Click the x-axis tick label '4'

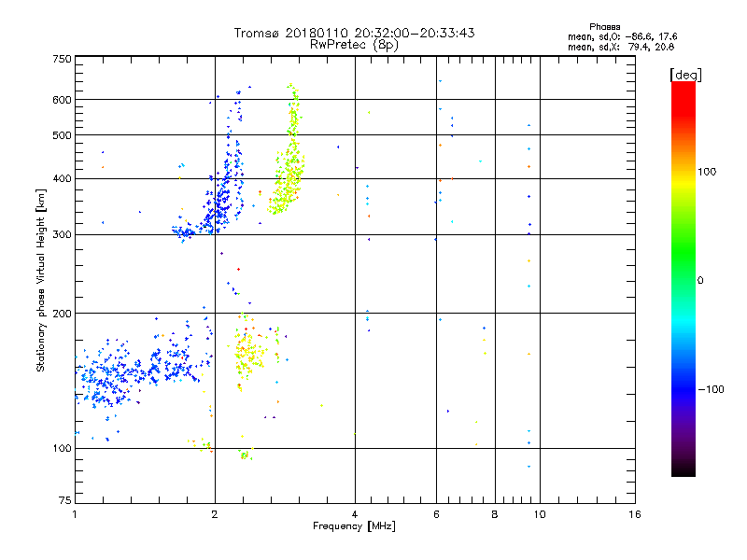(x=355, y=514)
